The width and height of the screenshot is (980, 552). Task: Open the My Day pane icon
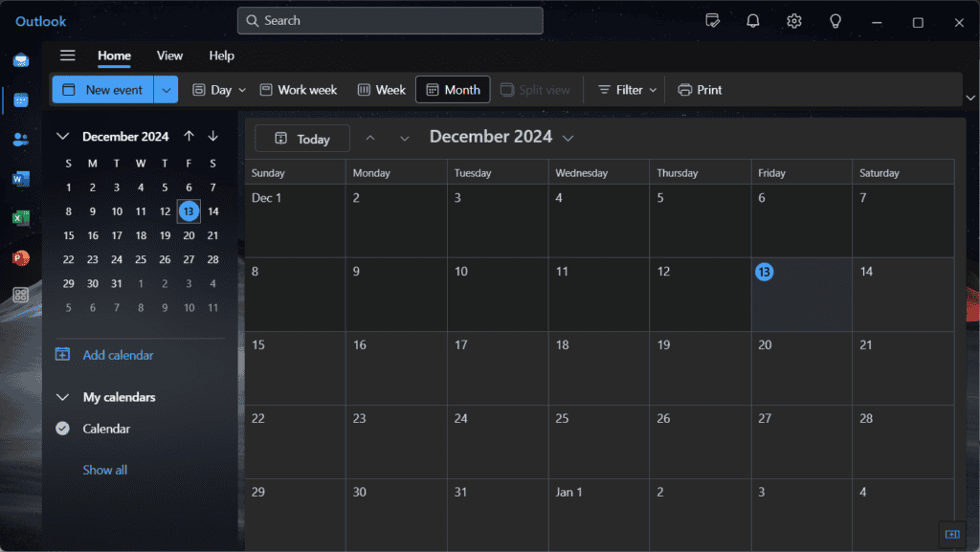pos(712,21)
